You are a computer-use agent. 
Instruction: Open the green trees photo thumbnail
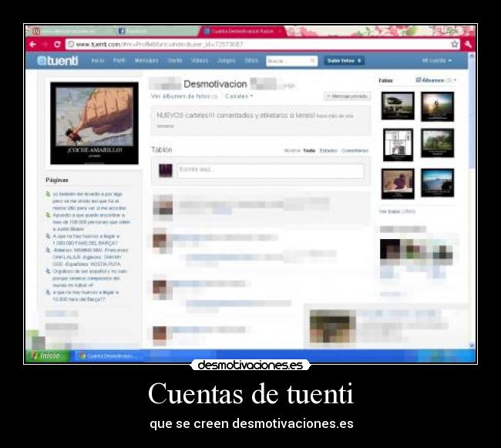tap(438, 143)
